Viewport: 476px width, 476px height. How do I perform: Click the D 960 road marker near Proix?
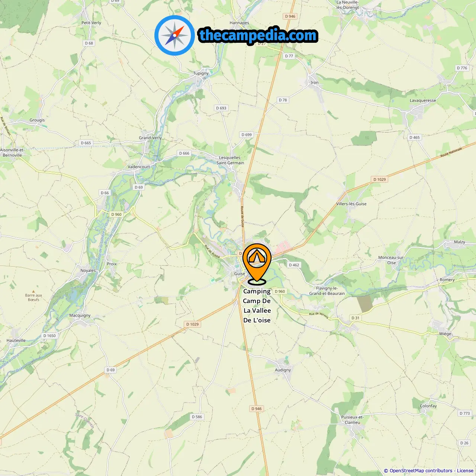[x=116, y=214]
